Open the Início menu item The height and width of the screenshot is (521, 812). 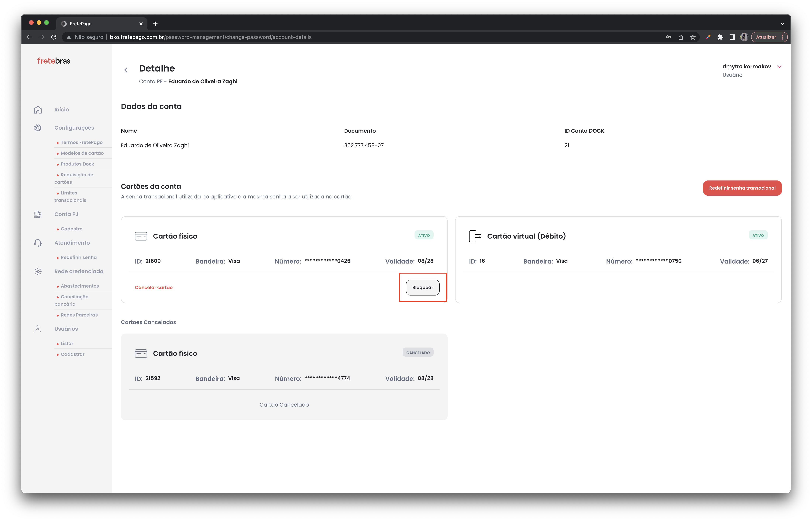point(61,110)
